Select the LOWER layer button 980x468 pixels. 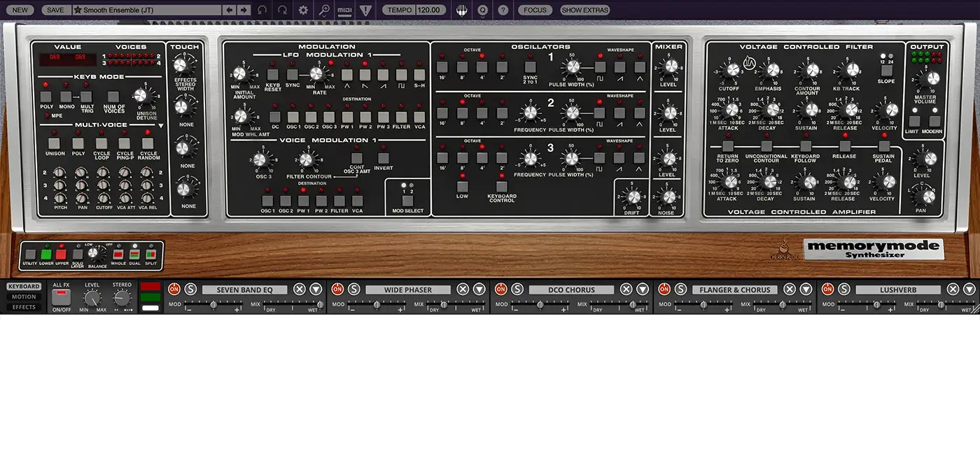pos(46,254)
